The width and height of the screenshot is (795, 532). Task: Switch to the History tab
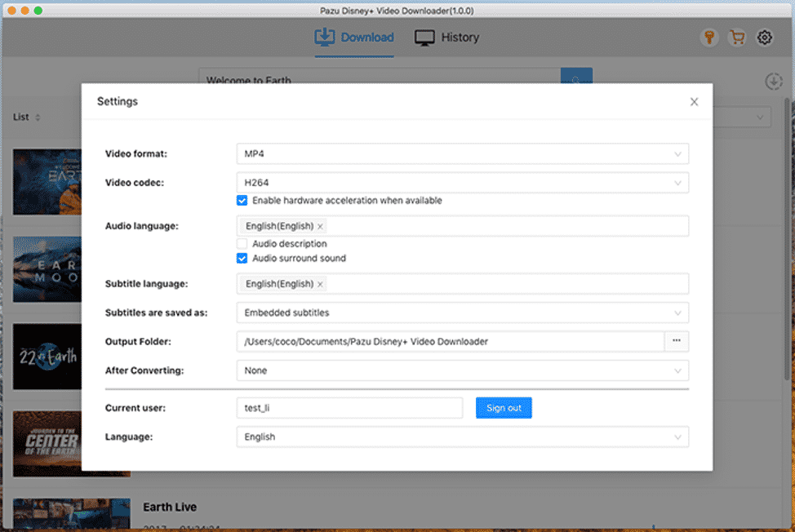coord(446,37)
